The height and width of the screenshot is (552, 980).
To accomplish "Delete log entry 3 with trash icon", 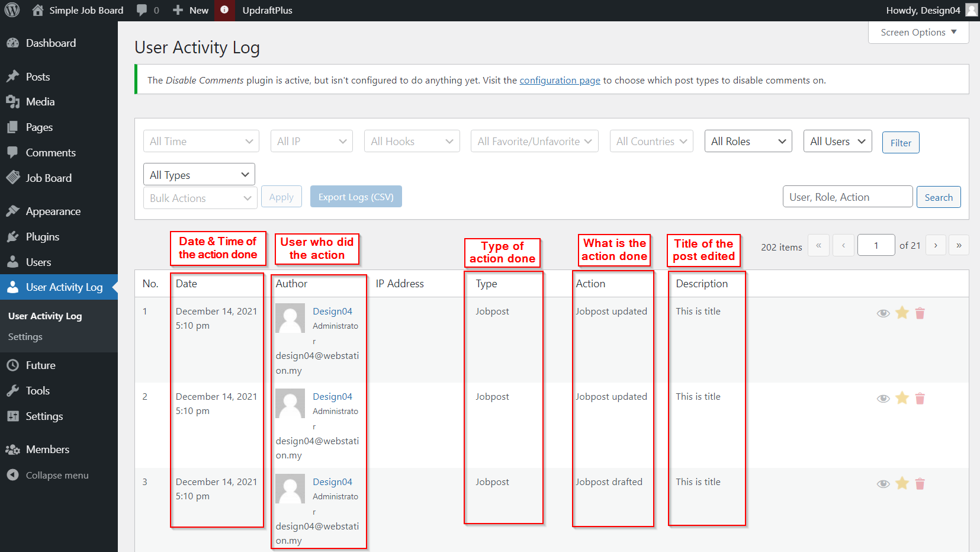I will [x=920, y=484].
